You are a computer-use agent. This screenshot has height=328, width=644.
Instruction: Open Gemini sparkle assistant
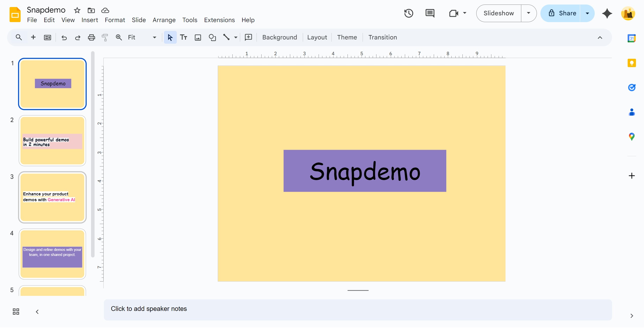tap(607, 13)
